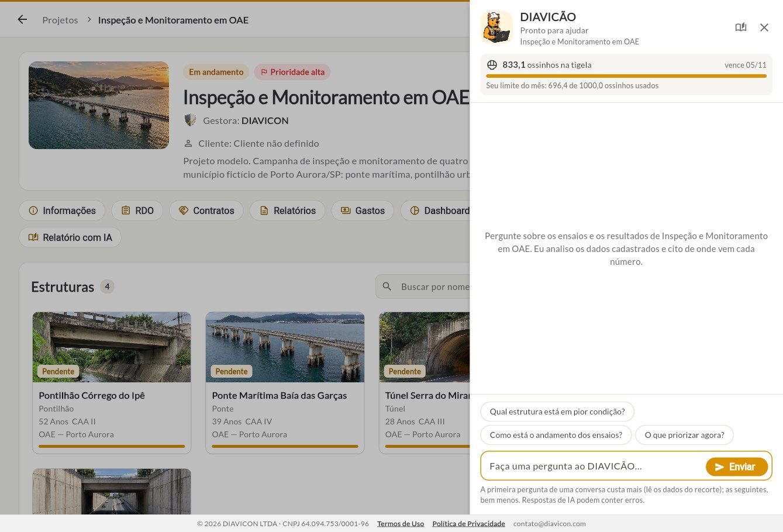
Task: Click Pendente badge on Túnel card
Action: coord(405,371)
